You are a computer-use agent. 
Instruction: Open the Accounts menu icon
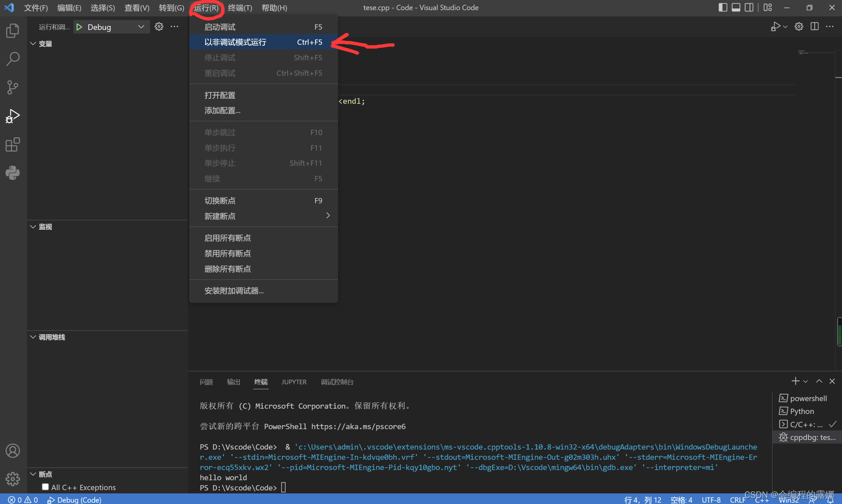13,451
